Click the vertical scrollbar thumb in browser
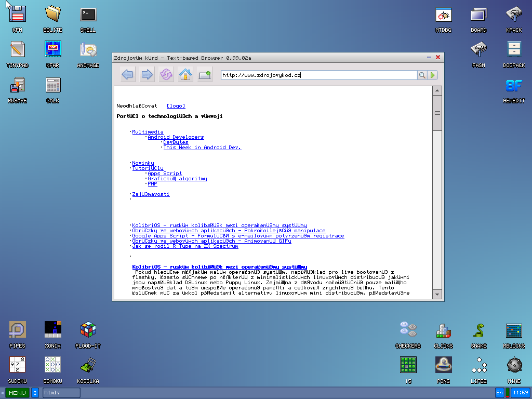 click(437, 113)
